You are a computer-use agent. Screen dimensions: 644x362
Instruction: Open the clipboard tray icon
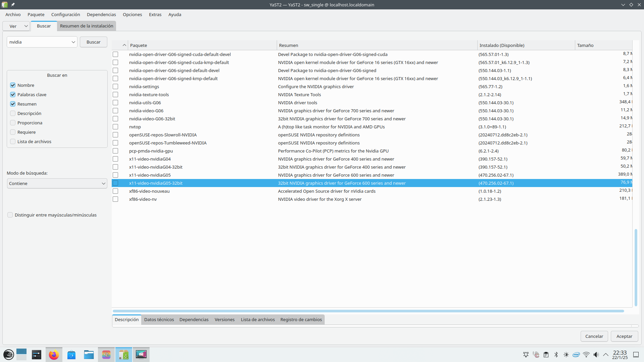[x=546, y=355]
